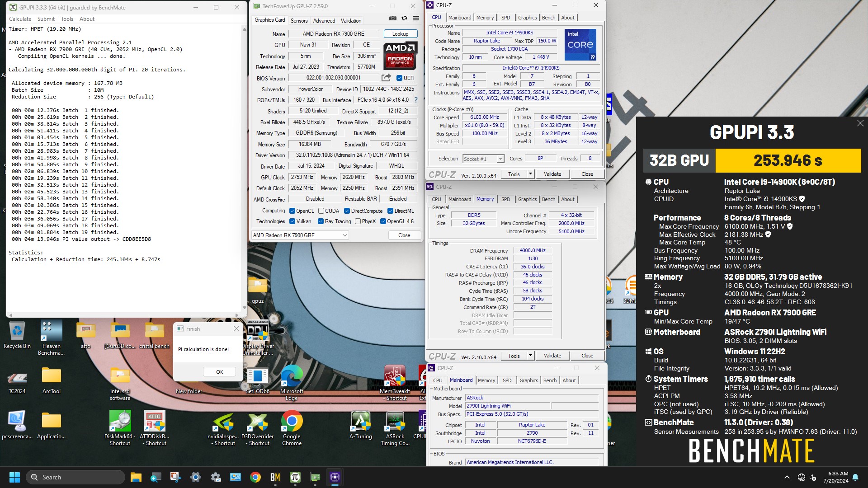Select the A-Tuning desktop icon
The image size is (868, 488).
click(x=361, y=425)
